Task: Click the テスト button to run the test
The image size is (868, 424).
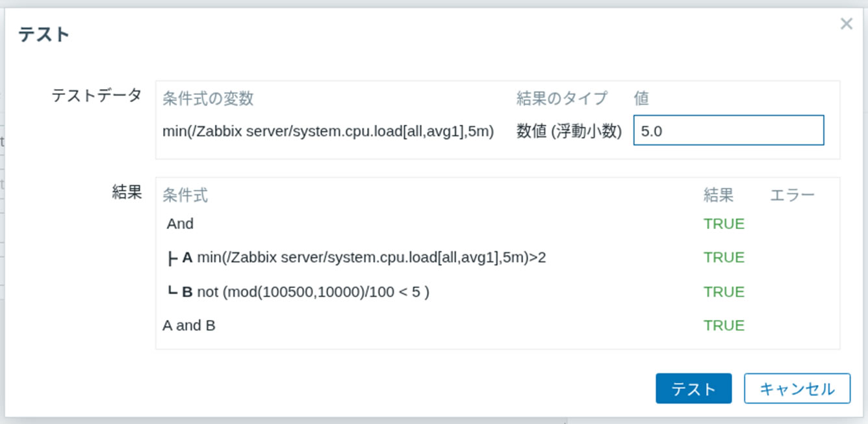Action: click(x=693, y=388)
